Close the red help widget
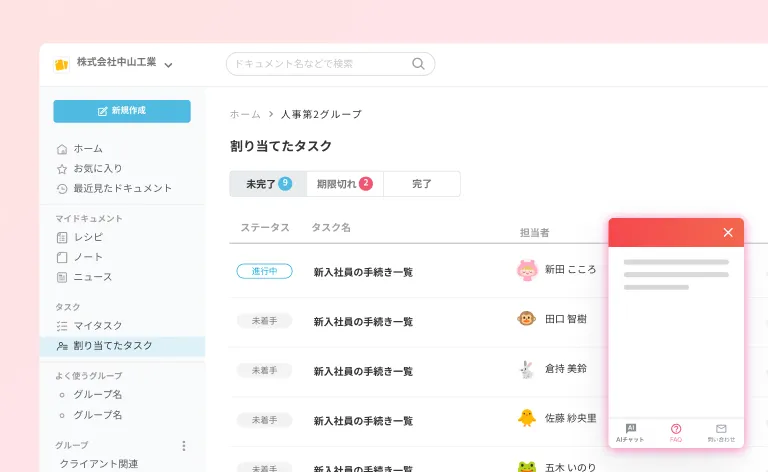 click(x=728, y=232)
